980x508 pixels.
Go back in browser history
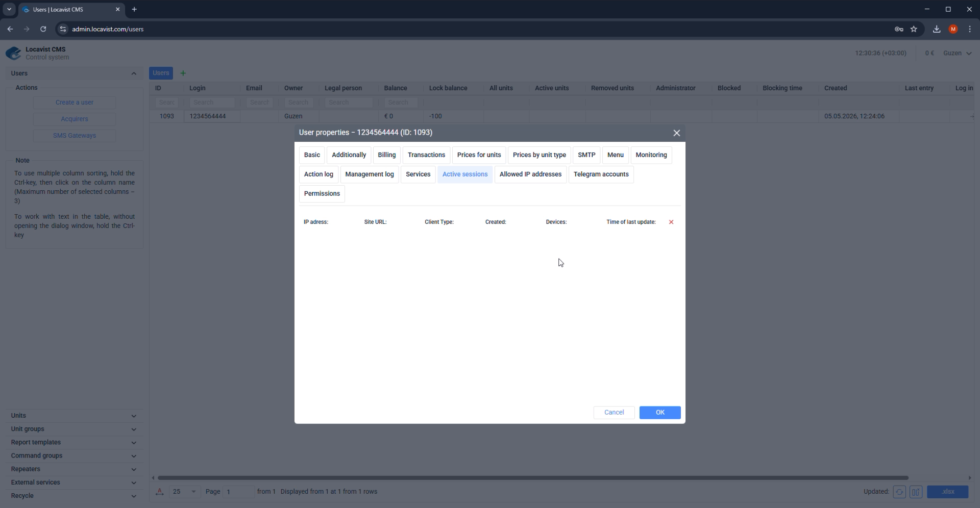coord(10,29)
